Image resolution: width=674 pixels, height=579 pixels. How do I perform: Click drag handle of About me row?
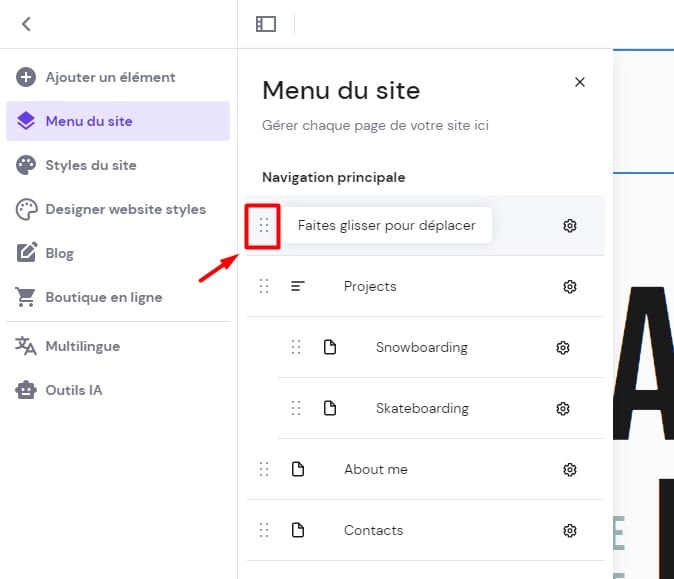(x=264, y=469)
